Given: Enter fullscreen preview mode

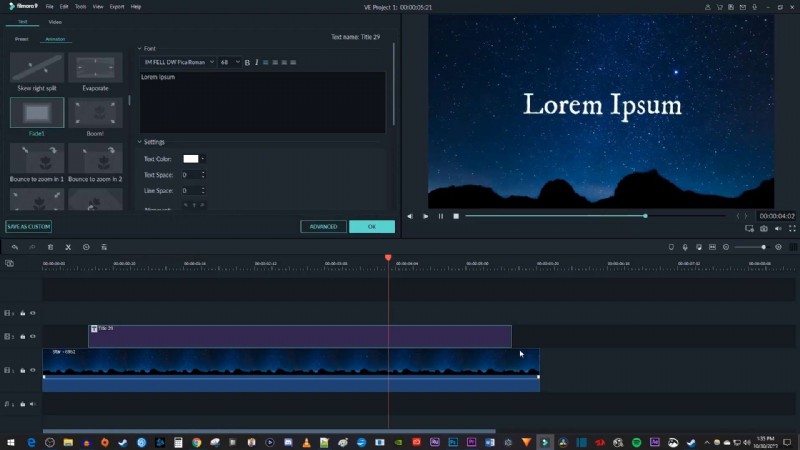Looking at the screenshot, I should tap(792, 229).
